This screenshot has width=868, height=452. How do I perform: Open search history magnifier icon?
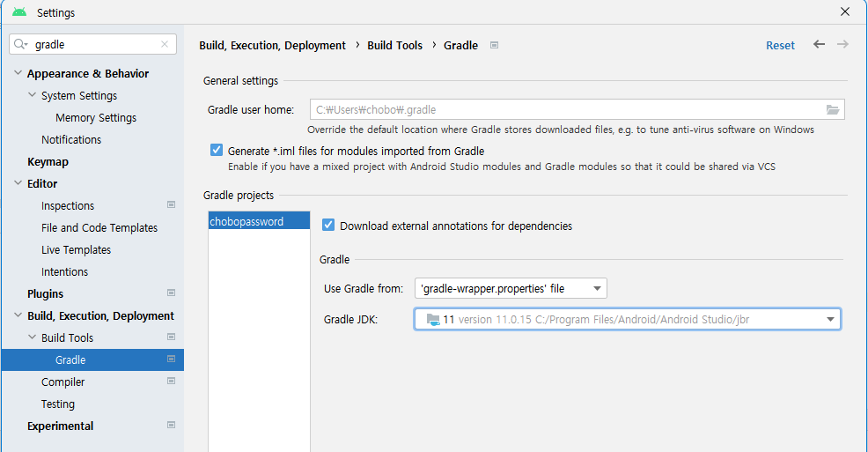point(20,44)
